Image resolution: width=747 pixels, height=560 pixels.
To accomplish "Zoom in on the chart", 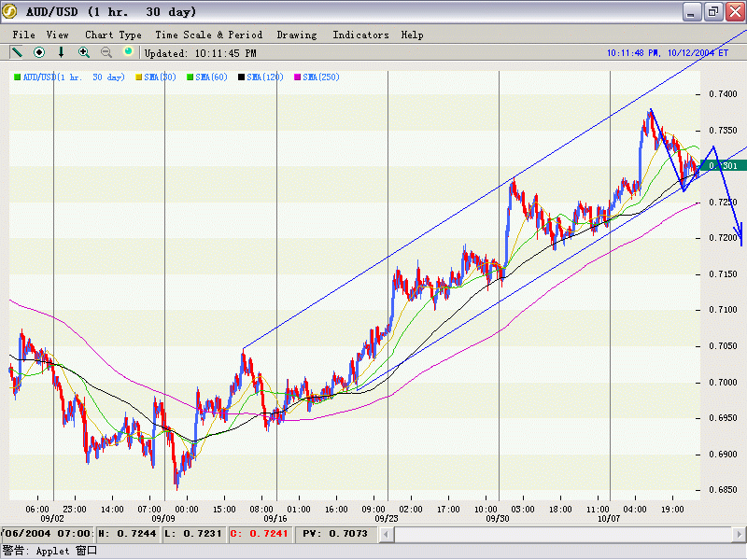I will point(84,52).
